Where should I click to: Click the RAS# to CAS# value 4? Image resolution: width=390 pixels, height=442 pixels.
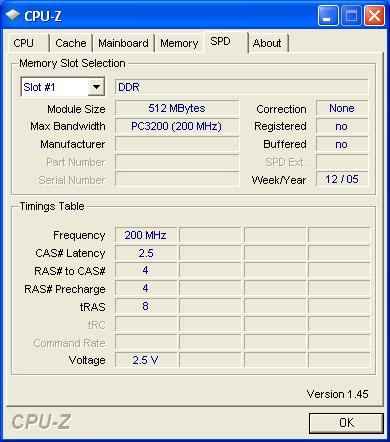tap(146, 270)
